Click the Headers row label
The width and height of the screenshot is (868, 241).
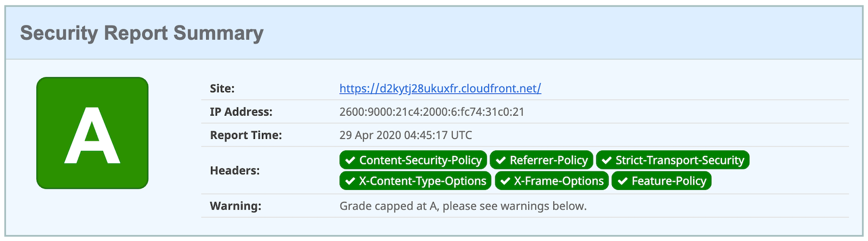[234, 170]
